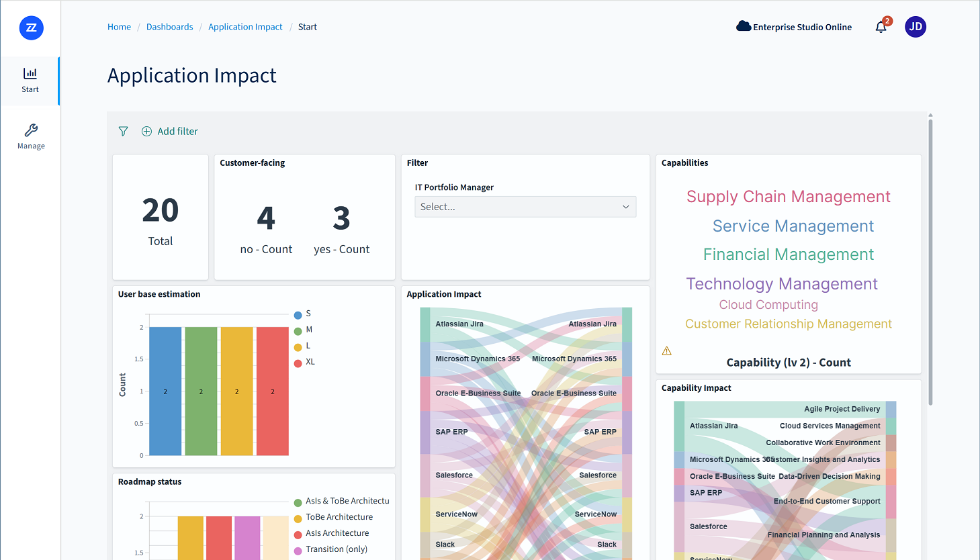Toggle ToBe Architecture legend entry
Screen dimensions: 980x560
tap(333, 517)
